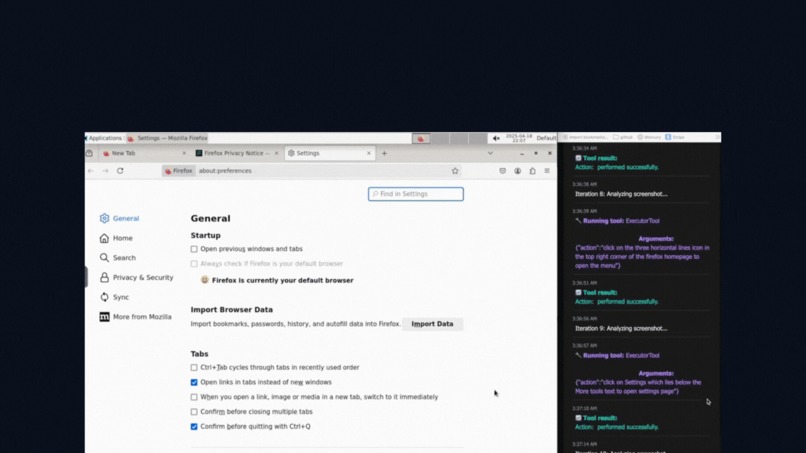Uncheck Open links in tabs instead of new windows
This screenshot has height=453, width=806.
click(x=194, y=383)
